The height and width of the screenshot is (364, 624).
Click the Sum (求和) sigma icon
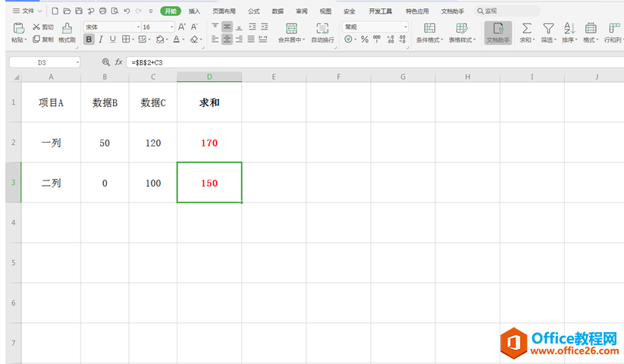526,28
